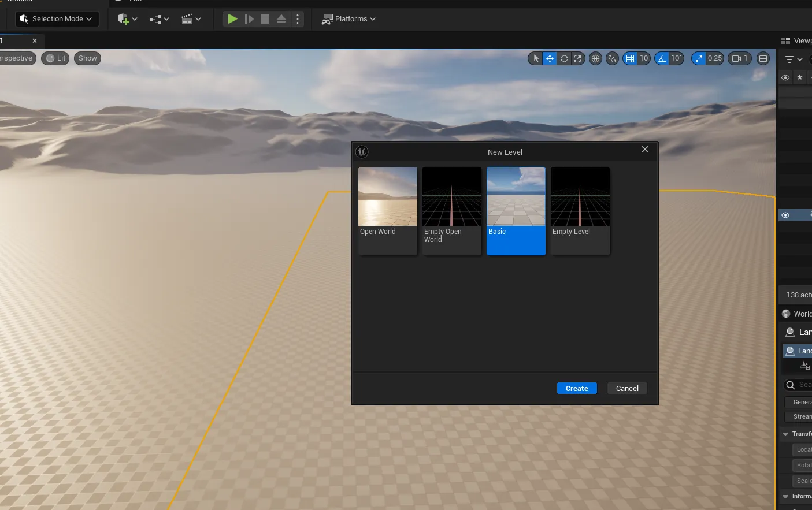Open the Selection Mode dropdown

pyautogui.click(x=57, y=19)
